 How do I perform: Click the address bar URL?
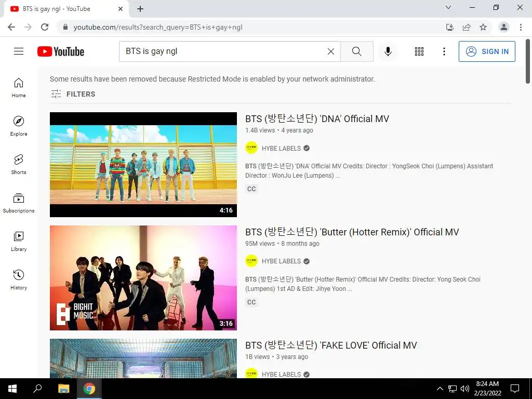[158, 27]
